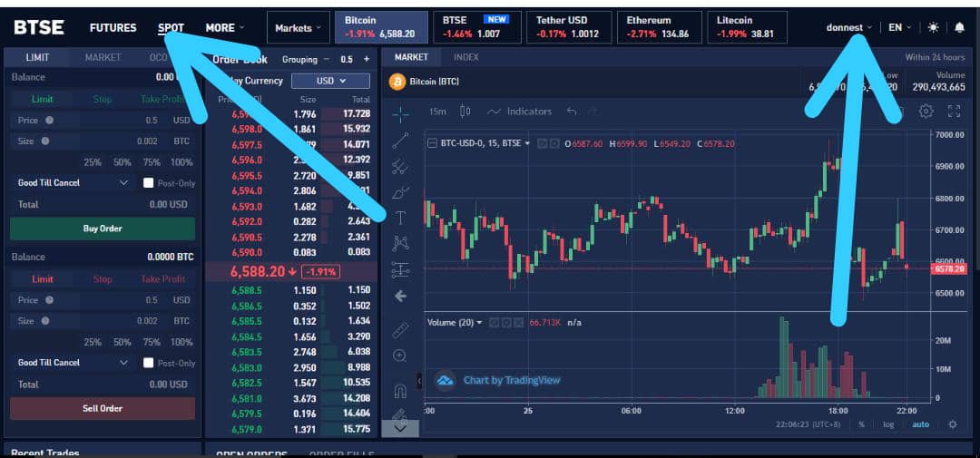Toggle percent scale on chart

[x=861, y=424]
